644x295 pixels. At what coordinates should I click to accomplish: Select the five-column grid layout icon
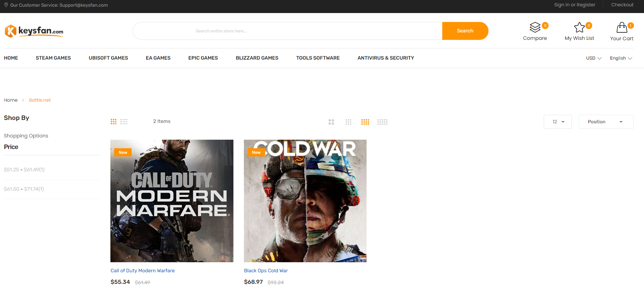(x=382, y=122)
